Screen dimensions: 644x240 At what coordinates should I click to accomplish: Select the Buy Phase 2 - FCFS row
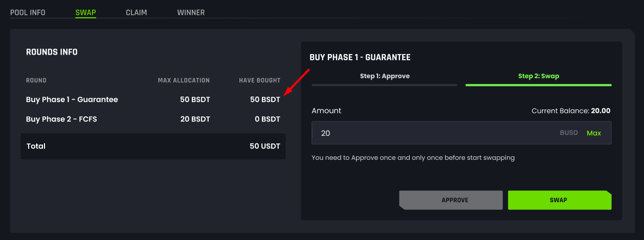pos(153,119)
